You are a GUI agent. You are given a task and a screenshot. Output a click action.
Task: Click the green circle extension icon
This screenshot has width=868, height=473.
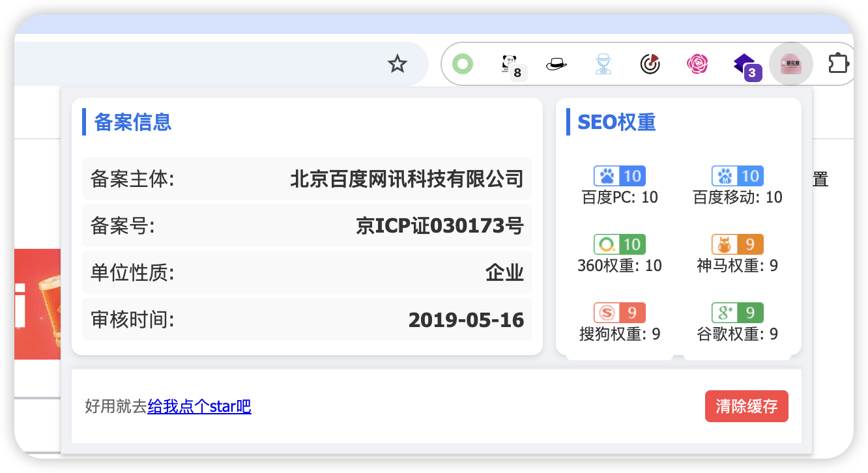click(x=463, y=63)
